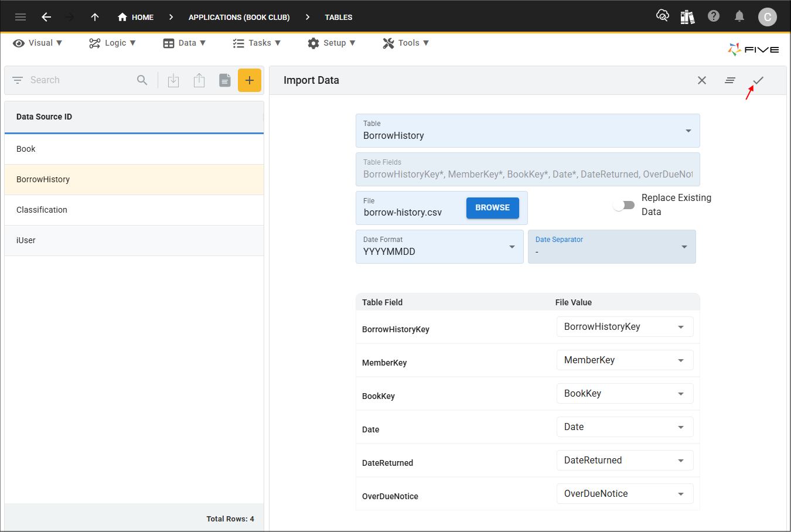Open the hamburger menu icon
This screenshot has height=532, width=791.
pos(21,17)
